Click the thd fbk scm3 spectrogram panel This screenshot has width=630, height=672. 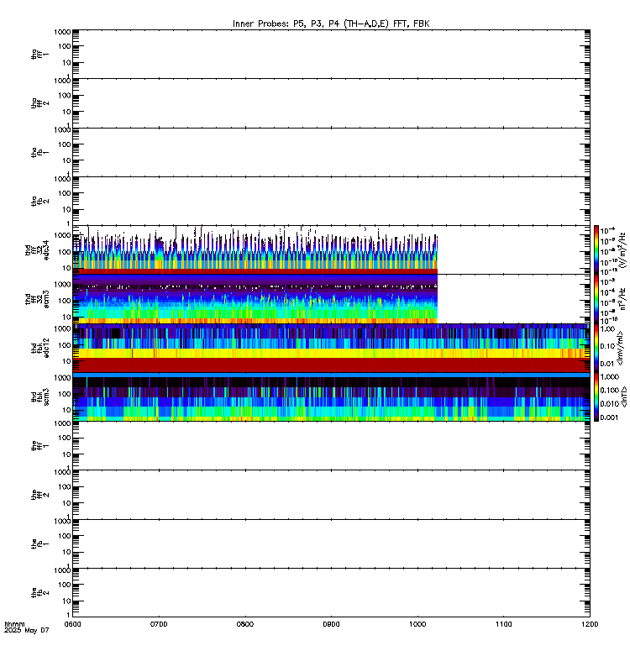pos(331,396)
